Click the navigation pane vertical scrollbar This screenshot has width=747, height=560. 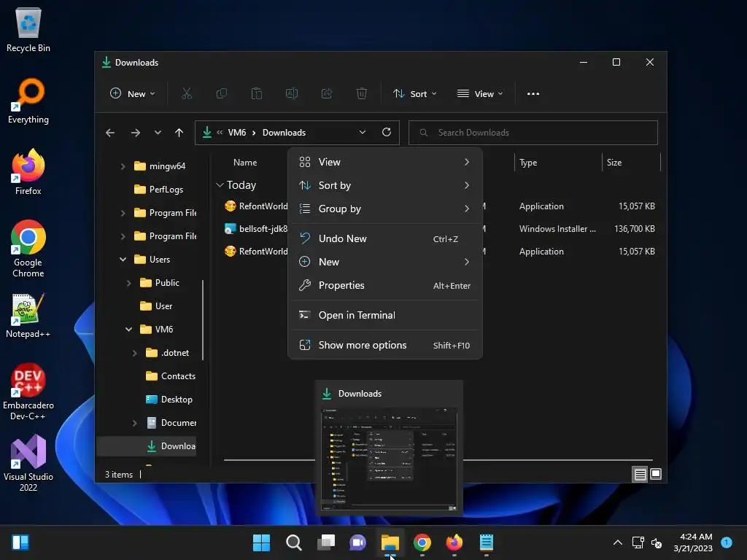203,319
